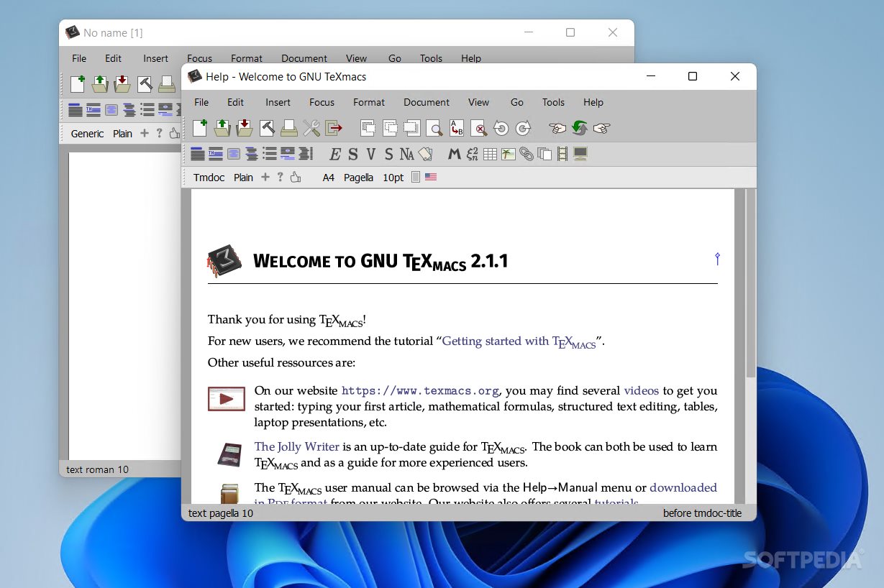The height and width of the screenshot is (588, 884).
Task: Open the Tools menu in Help window
Action: tap(553, 102)
